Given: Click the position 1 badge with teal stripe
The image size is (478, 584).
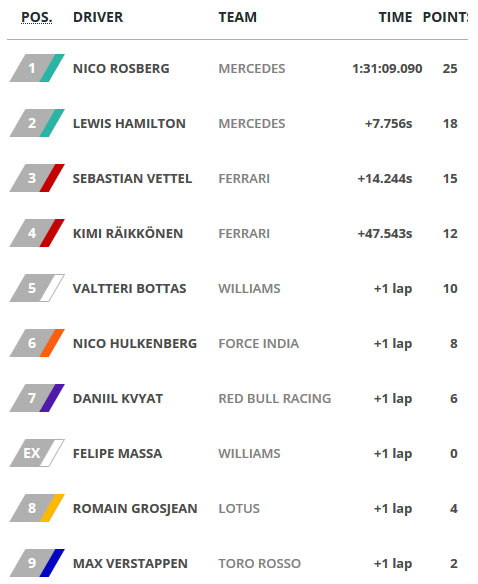Looking at the screenshot, I should point(37,68).
